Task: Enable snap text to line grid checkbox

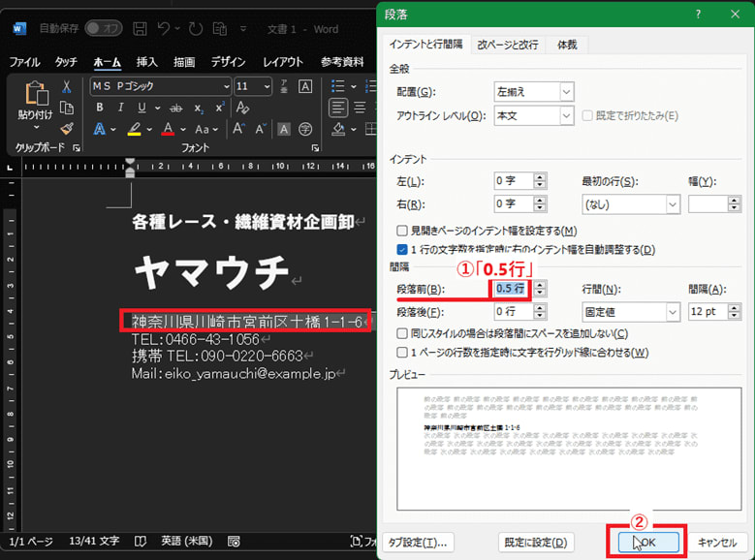Action: point(402,352)
